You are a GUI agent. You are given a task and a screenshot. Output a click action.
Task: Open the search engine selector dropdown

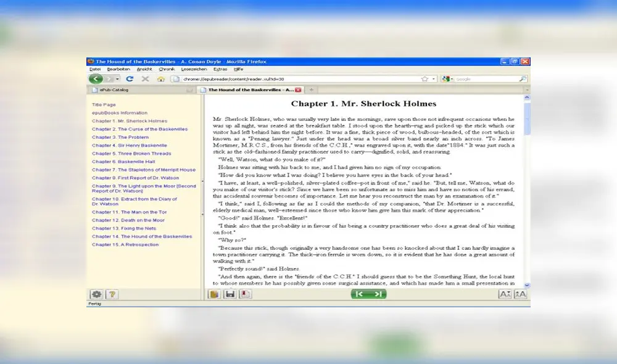447,79
